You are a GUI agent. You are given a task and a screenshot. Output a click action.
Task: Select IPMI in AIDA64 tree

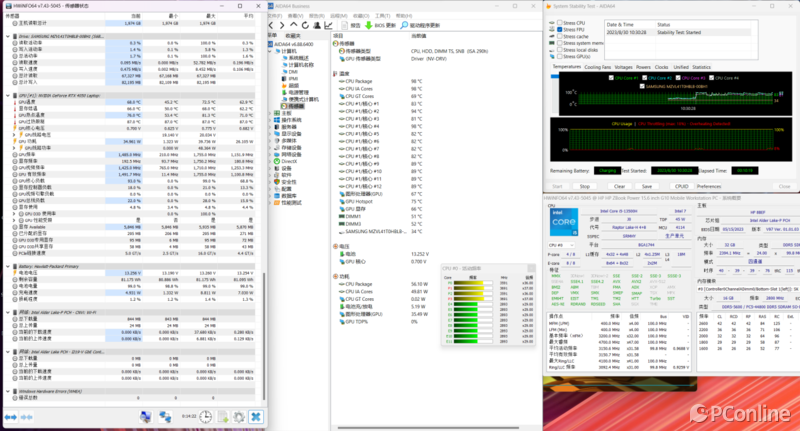(290, 79)
